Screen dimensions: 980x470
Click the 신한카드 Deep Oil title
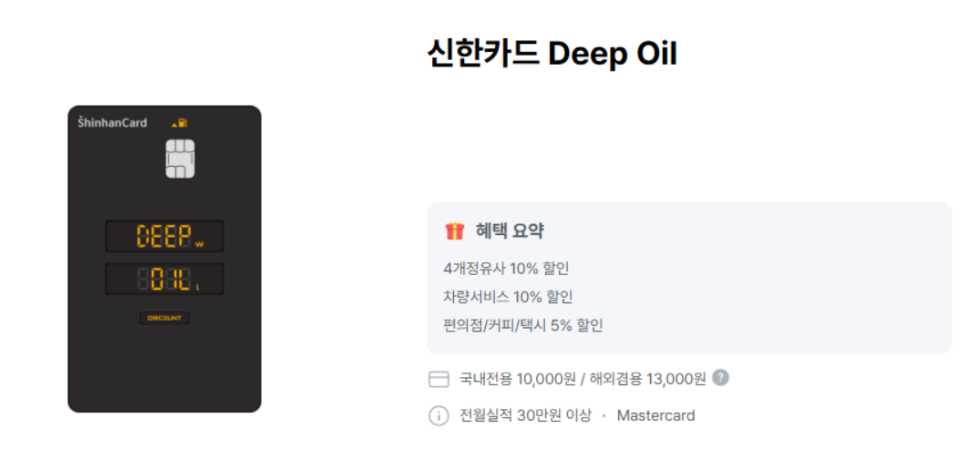(552, 55)
